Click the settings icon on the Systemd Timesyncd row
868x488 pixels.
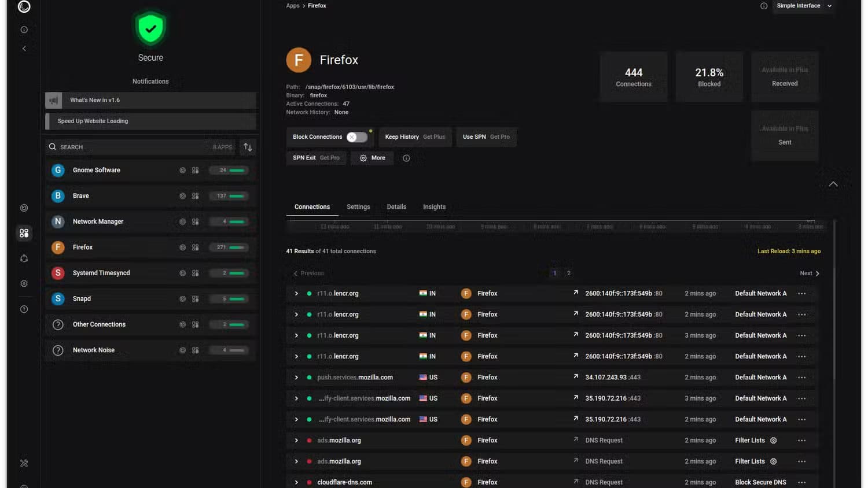[182, 273]
